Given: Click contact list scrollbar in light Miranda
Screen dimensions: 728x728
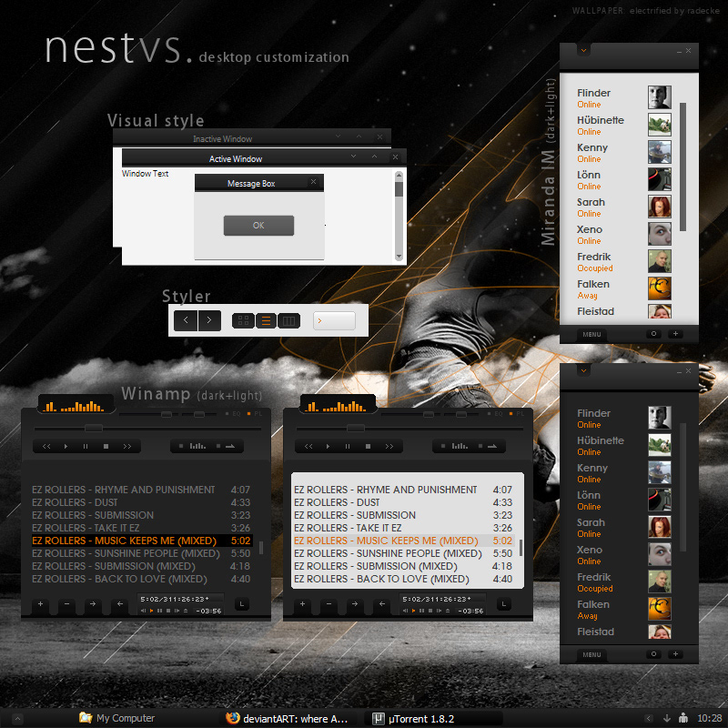Looking at the screenshot, I should 682,167.
